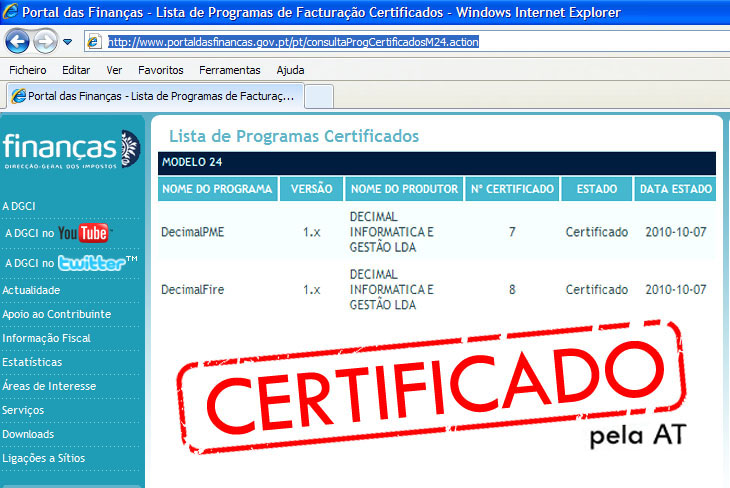Open Downloads sidebar link

click(28, 434)
